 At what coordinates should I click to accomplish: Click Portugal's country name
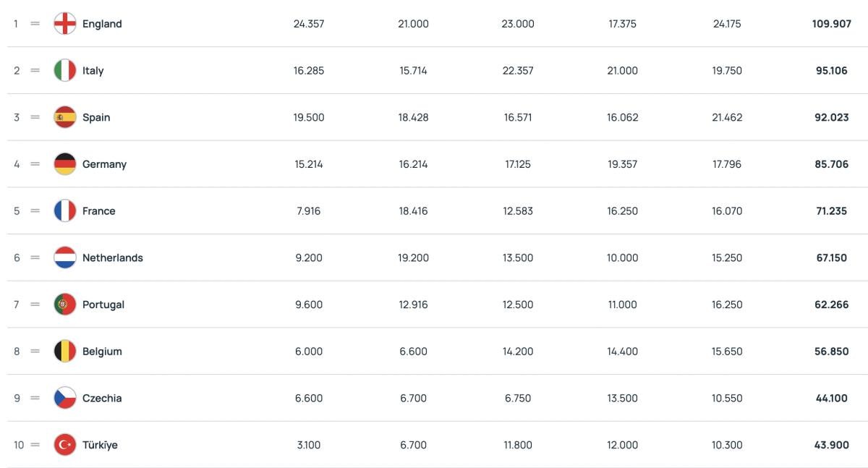[103, 305]
